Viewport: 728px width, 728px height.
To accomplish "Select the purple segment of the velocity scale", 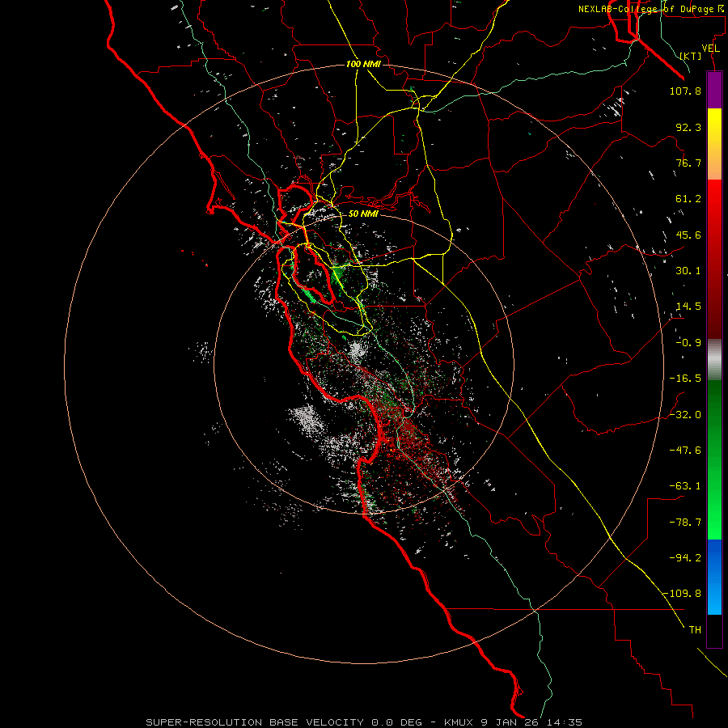I will (x=714, y=90).
